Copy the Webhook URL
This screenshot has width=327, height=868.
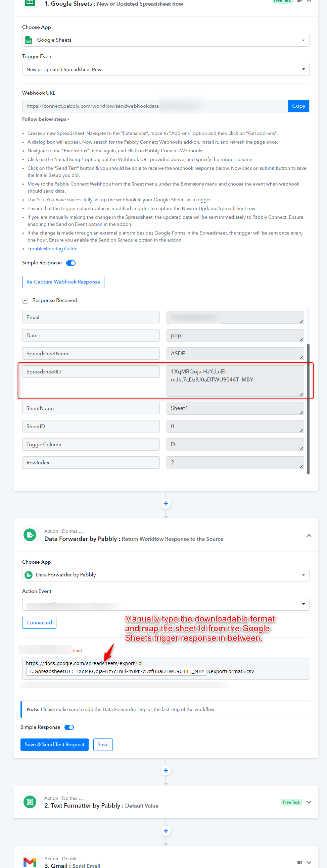coord(299,106)
